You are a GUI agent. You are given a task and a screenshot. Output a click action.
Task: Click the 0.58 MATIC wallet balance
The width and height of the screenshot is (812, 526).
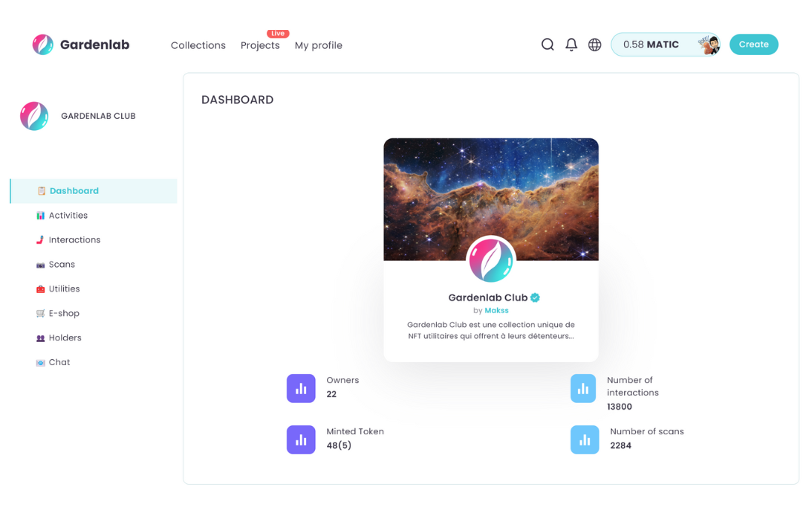pos(651,44)
